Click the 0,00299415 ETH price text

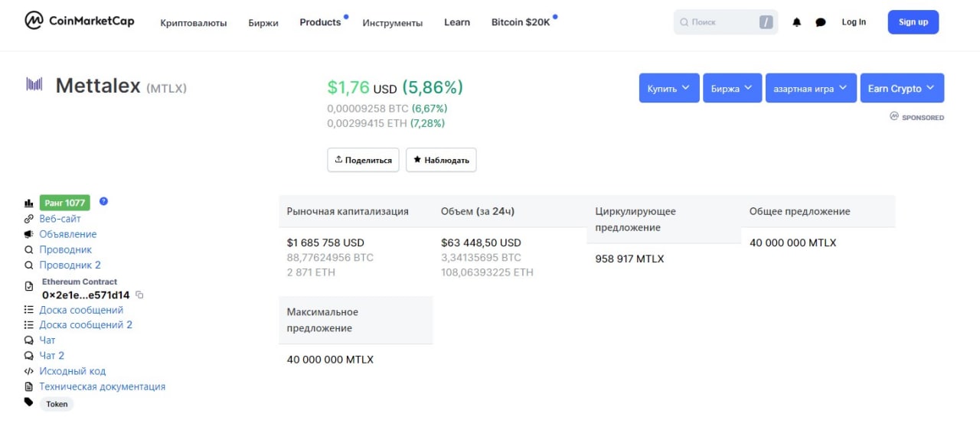[x=367, y=123]
